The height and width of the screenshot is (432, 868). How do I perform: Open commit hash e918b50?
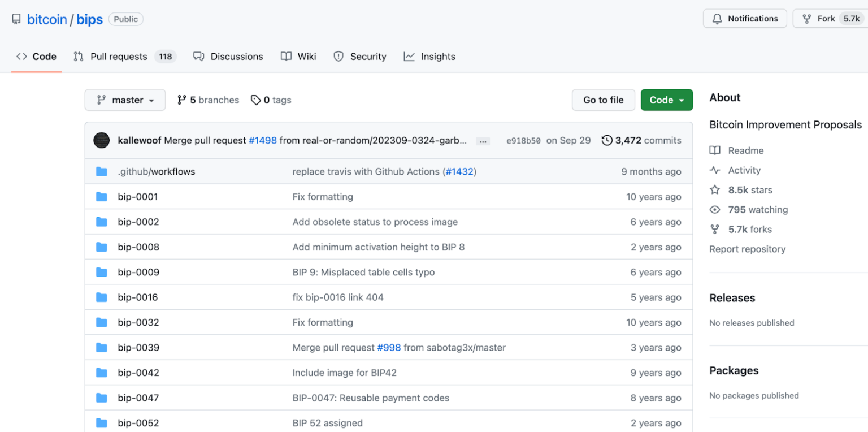click(524, 141)
